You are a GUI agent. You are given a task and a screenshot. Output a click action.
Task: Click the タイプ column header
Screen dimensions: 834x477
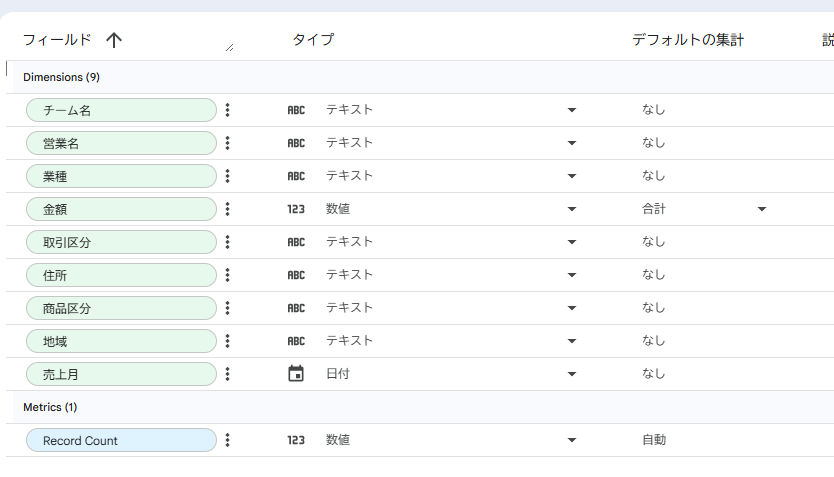tap(313, 40)
